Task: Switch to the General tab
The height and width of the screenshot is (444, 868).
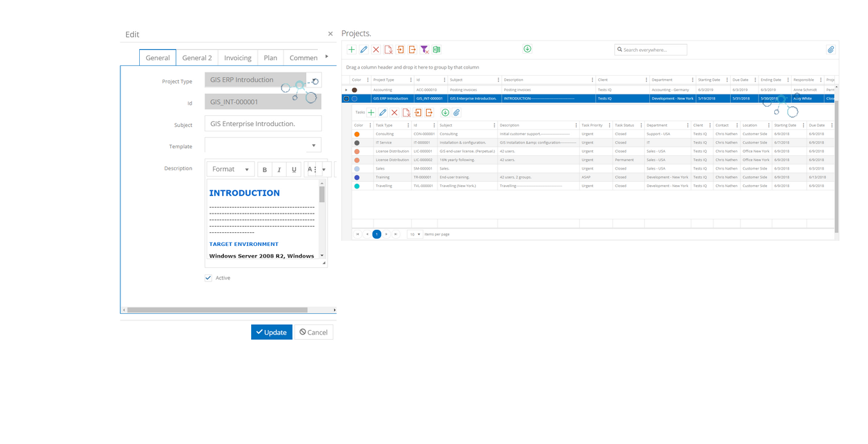Action: (157, 58)
